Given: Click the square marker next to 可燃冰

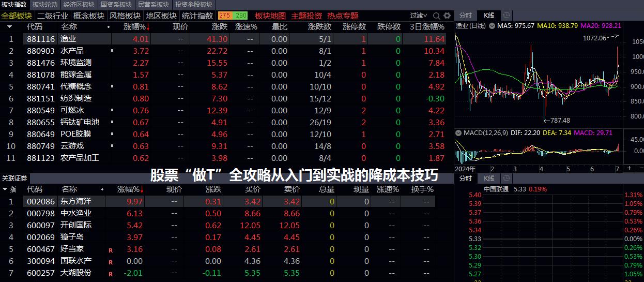Looking at the screenshot, I should point(112,110).
